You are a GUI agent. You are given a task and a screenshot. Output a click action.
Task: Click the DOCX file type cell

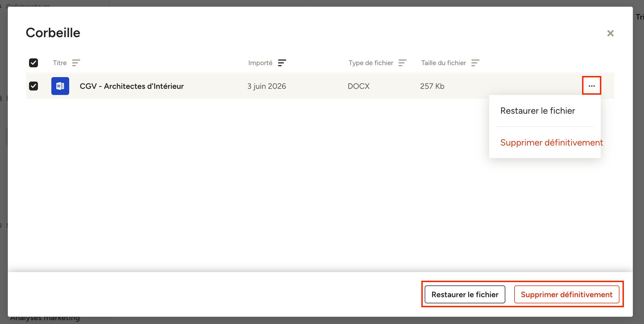click(x=359, y=86)
